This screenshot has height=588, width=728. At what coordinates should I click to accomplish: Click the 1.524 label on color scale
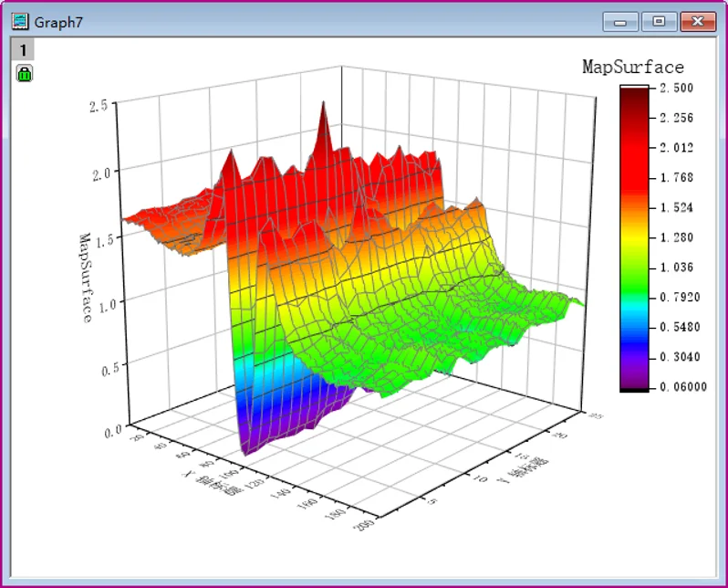coord(677,207)
